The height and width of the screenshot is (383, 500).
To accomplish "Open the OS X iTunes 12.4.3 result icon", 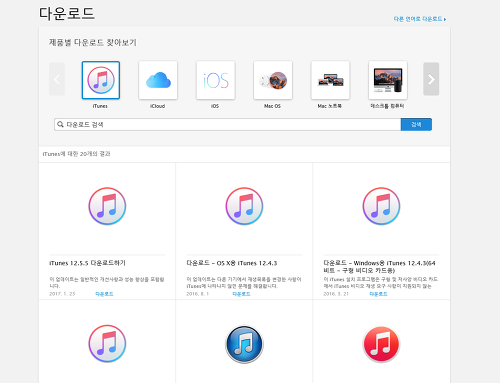I will point(244,206).
